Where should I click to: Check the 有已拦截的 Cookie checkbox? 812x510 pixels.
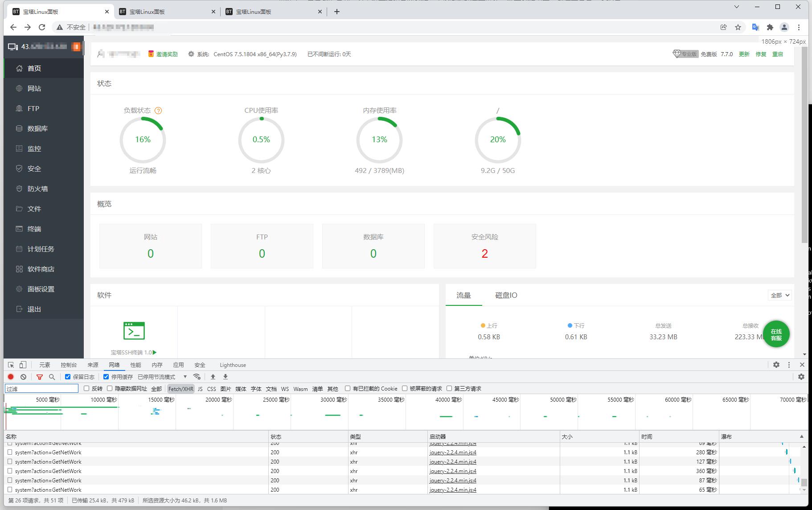click(348, 388)
